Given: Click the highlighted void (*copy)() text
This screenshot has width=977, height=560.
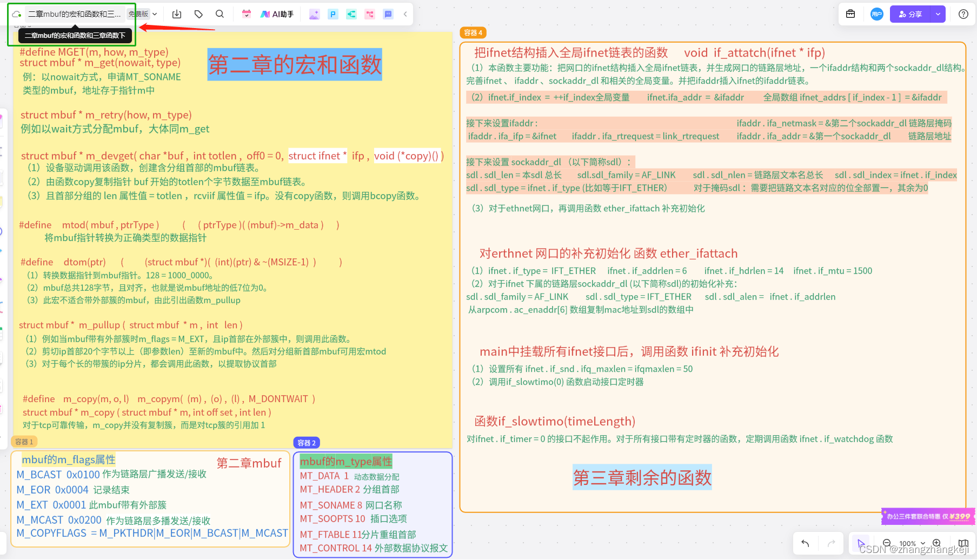Looking at the screenshot, I should [x=407, y=156].
